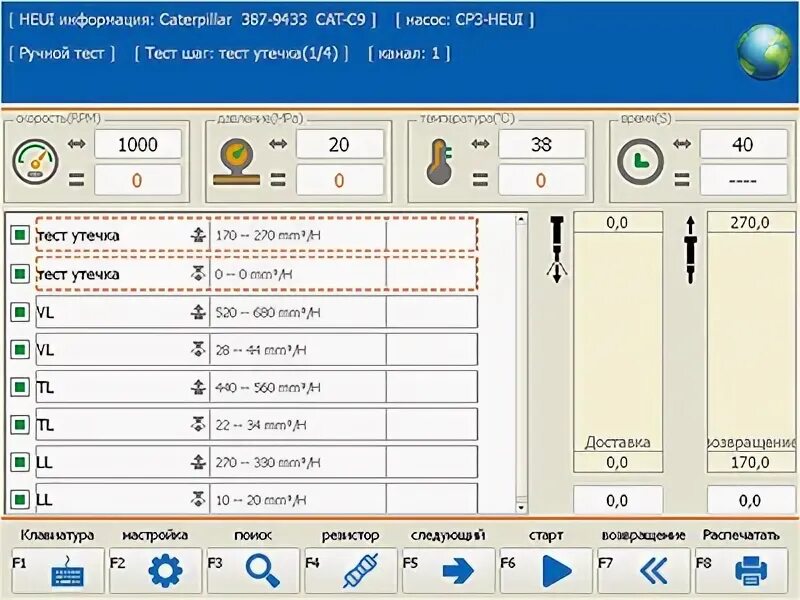Go to next step with F5 arrow
Viewport: 800px width, 600px height.
(x=449, y=570)
